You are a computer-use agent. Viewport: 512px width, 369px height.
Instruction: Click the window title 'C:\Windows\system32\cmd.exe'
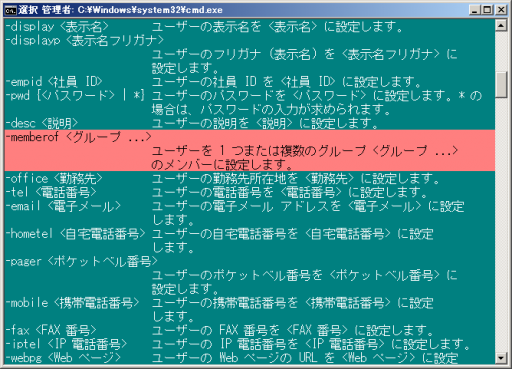150,10
